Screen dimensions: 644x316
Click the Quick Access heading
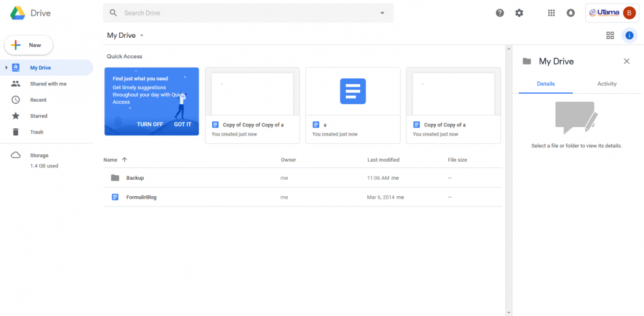click(x=125, y=56)
